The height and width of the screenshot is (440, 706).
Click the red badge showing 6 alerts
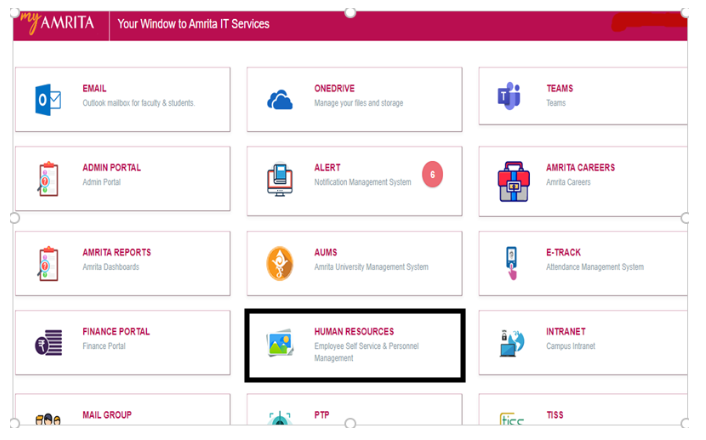click(x=432, y=174)
